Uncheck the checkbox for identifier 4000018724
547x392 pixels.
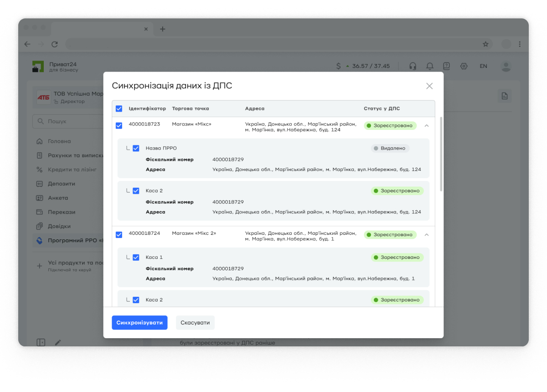(119, 235)
